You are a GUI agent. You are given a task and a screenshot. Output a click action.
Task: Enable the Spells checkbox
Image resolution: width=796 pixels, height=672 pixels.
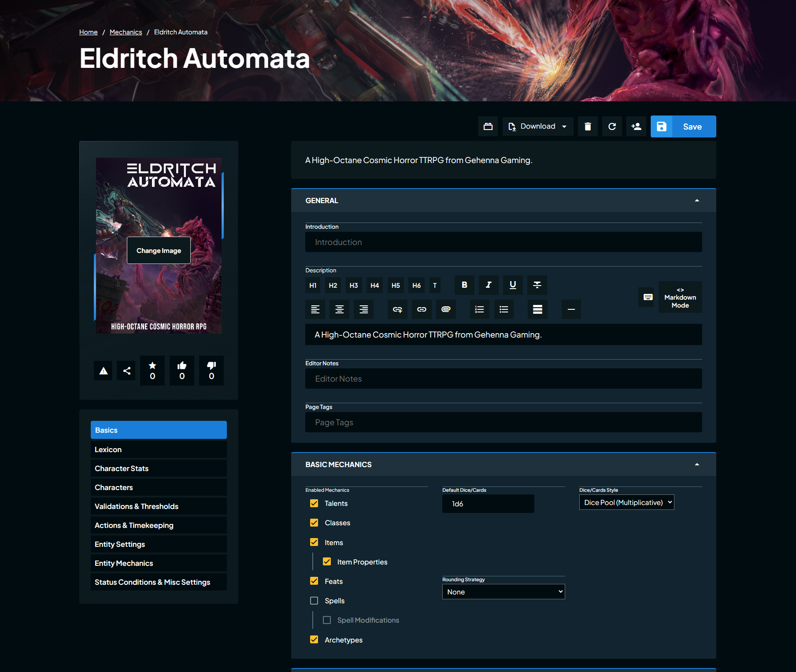pyautogui.click(x=314, y=601)
